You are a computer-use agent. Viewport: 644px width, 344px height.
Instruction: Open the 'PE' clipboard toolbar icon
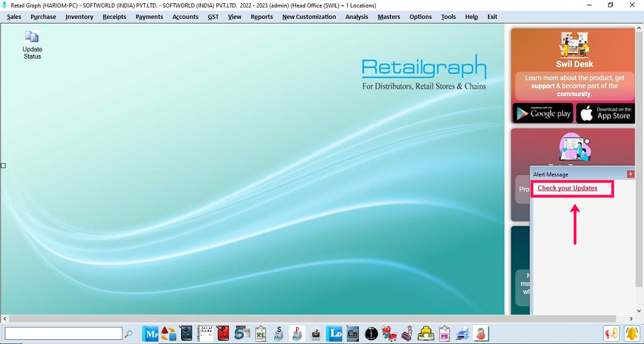(x=444, y=333)
